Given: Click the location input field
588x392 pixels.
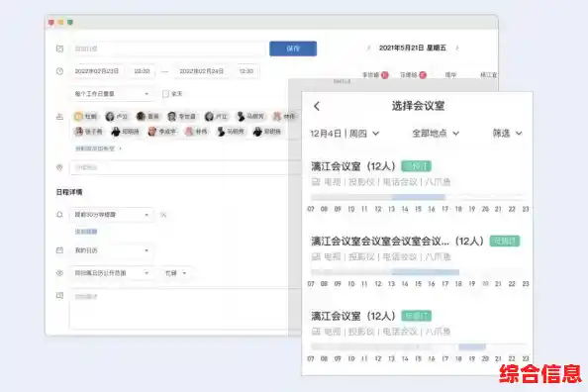Looking at the screenshot, I should 185,167.
